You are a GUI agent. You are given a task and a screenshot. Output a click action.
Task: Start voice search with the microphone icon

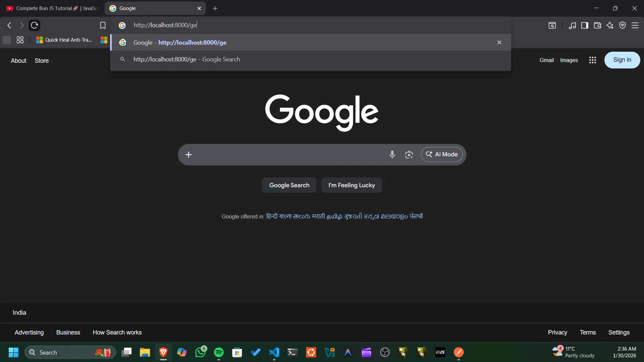click(392, 155)
